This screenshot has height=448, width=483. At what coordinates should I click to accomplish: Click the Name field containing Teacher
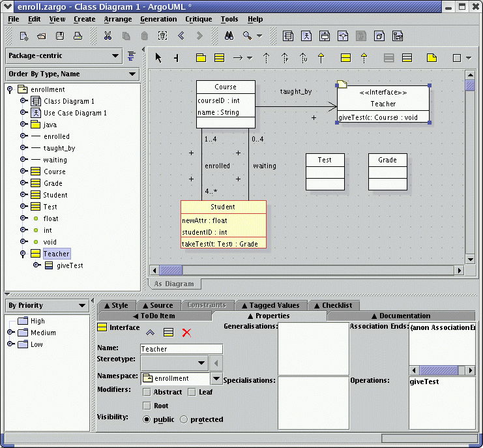pyautogui.click(x=181, y=349)
